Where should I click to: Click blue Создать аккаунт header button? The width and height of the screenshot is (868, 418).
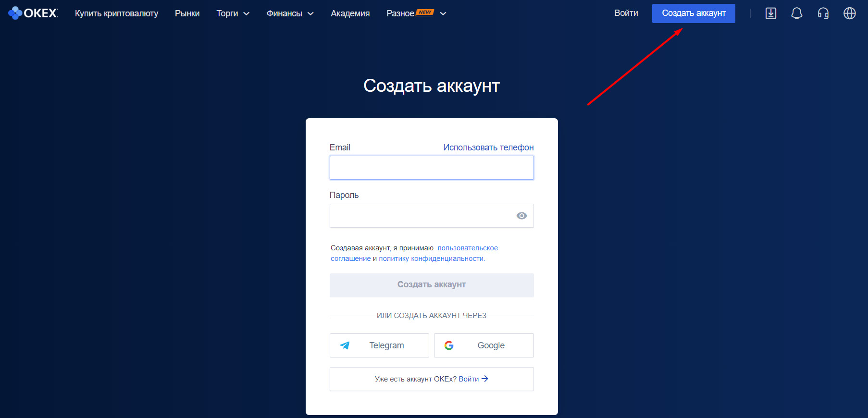pyautogui.click(x=694, y=13)
